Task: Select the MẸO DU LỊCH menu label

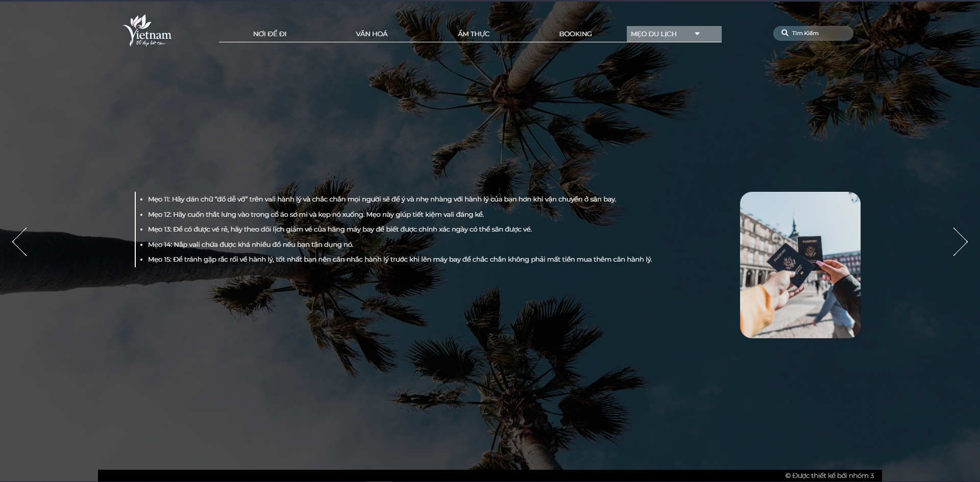Action: point(653,34)
